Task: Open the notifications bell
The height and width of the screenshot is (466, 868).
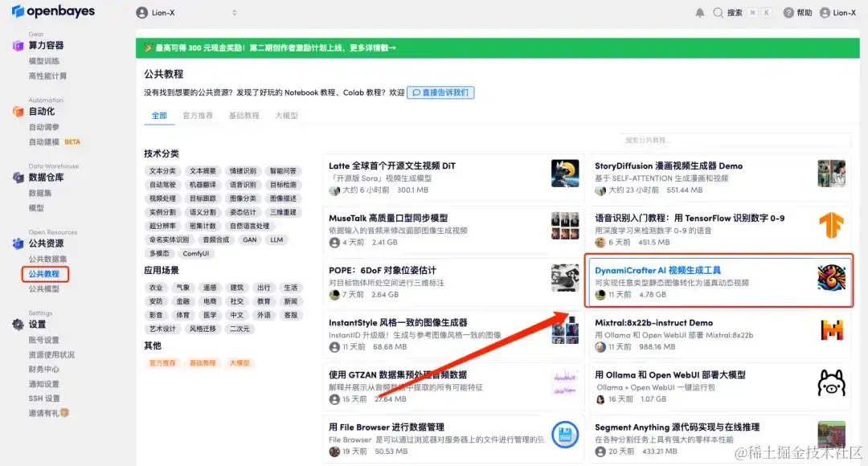Action: (700, 13)
